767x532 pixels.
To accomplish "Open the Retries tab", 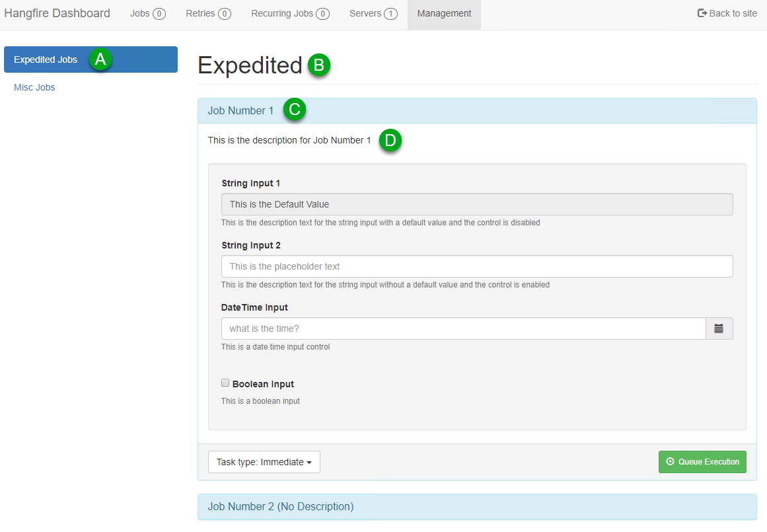I will click(x=208, y=14).
